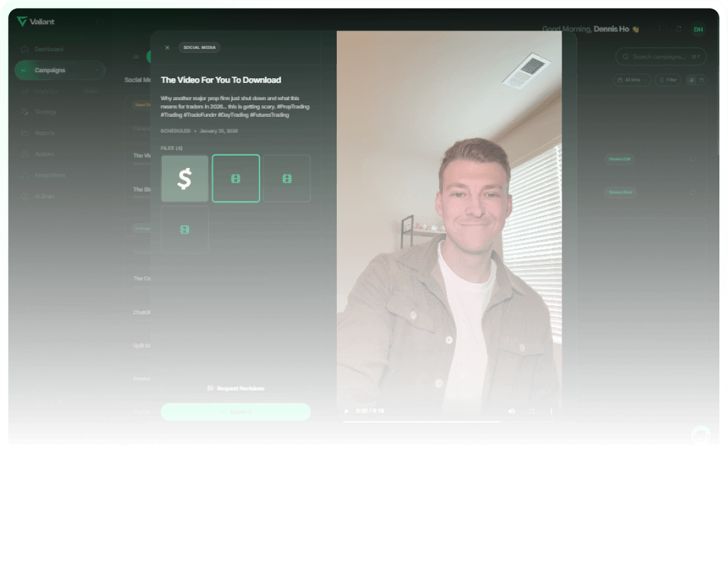Open comment icon on second review row
The height and width of the screenshot is (564, 728).
coord(692,192)
